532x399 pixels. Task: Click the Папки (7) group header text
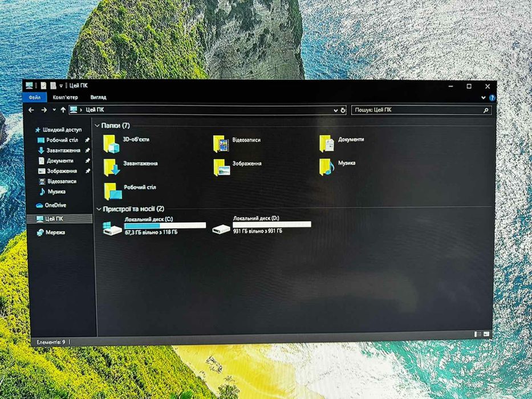[115, 125]
